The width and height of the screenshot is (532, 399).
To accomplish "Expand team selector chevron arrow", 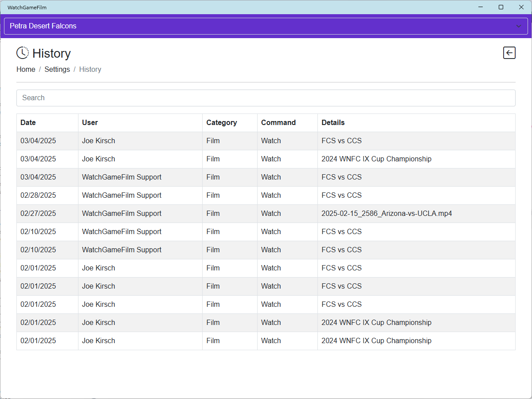I will click(519, 26).
